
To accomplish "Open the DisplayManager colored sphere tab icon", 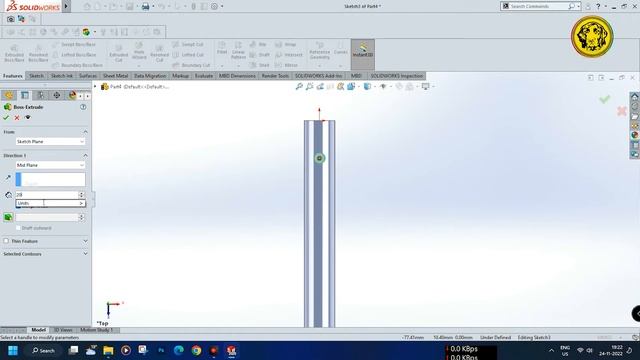I will tap(72, 95).
